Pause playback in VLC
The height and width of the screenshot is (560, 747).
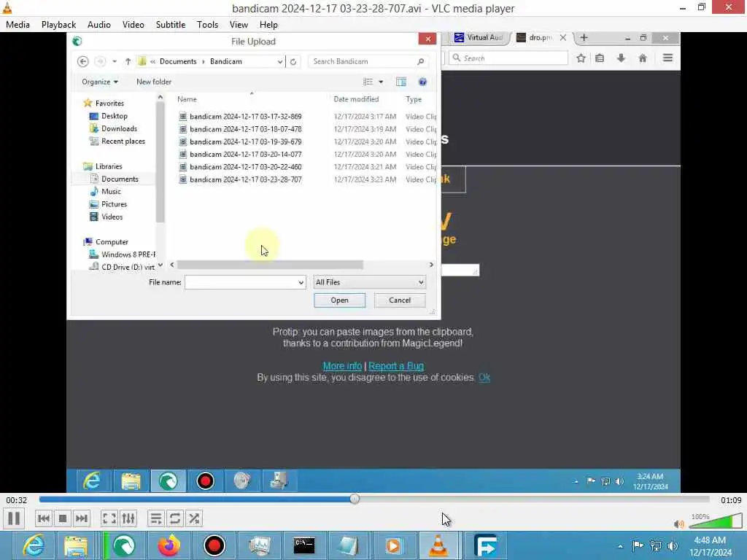click(x=14, y=518)
